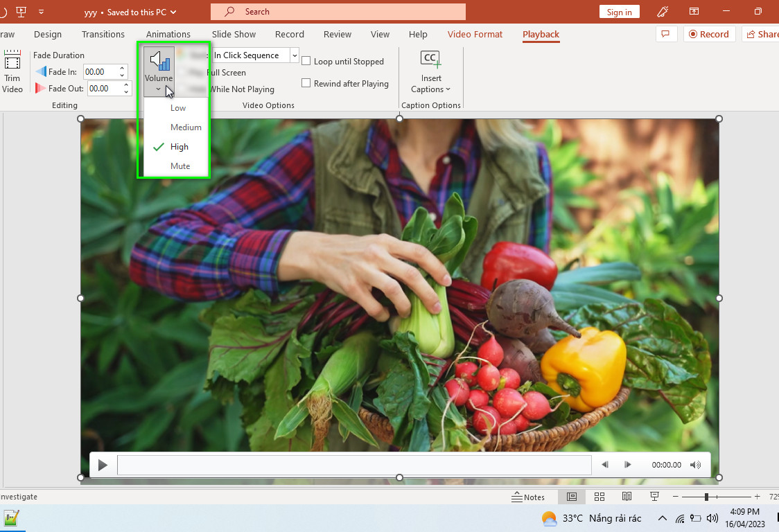Open the Comments pane icon

tap(666, 34)
